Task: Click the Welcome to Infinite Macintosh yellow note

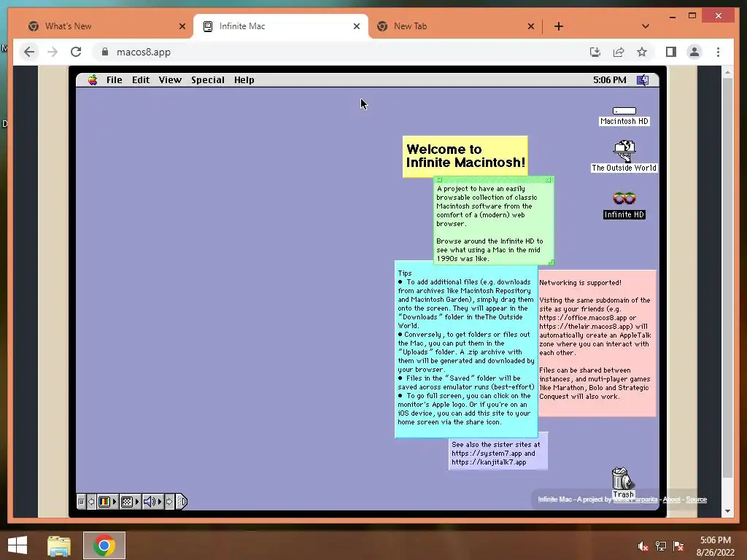Action: [x=465, y=156]
